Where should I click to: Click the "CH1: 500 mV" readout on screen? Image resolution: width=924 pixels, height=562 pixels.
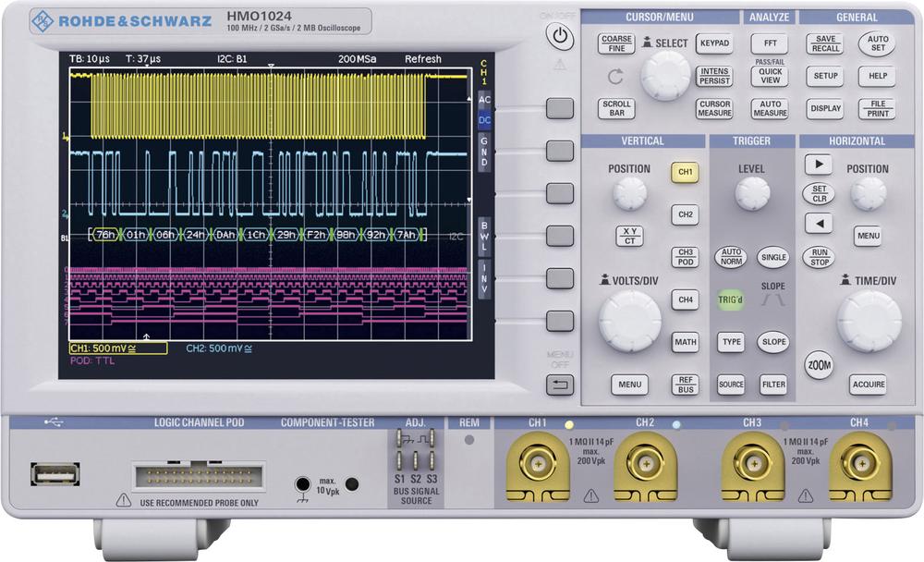tap(118, 348)
